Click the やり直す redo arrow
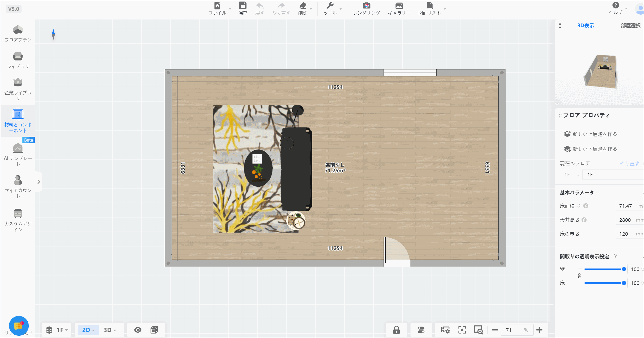 tap(281, 6)
